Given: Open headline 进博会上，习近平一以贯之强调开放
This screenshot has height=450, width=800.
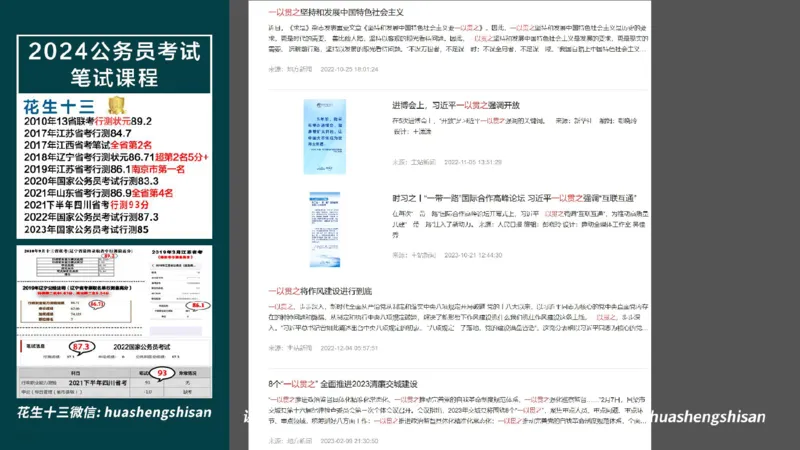Looking at the screenshot, I should click(x=456, y=105).
